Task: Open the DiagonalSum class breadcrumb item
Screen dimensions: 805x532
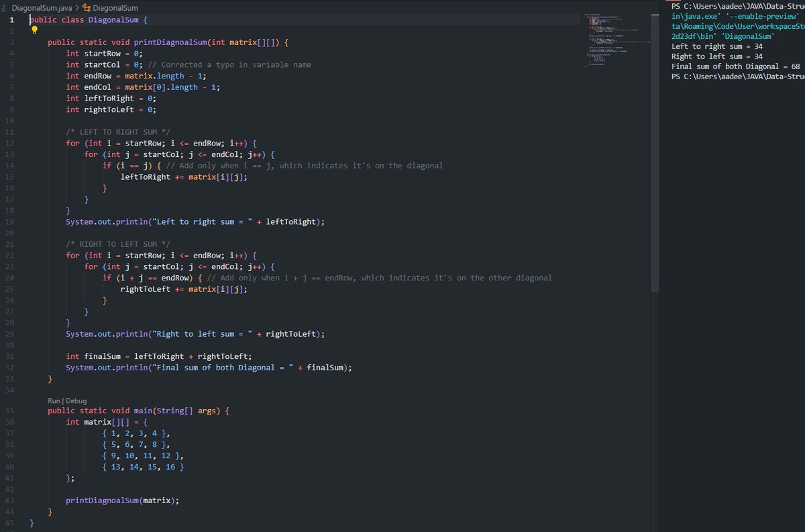Action: 115,8
